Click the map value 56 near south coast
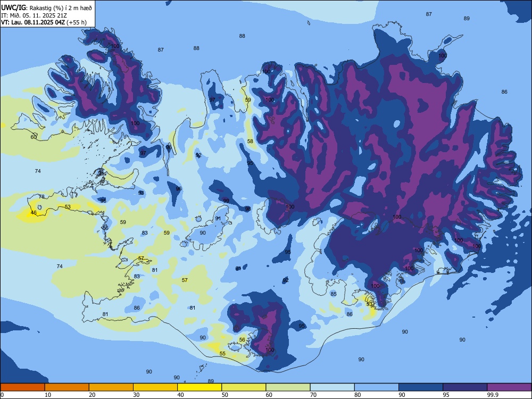Viewport: 532px width, 399px height. pos(242,339)
